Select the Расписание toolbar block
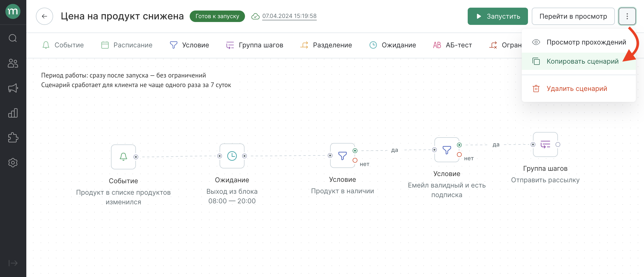The height and width of the screenshot is (277, 644). pos(127,45)
